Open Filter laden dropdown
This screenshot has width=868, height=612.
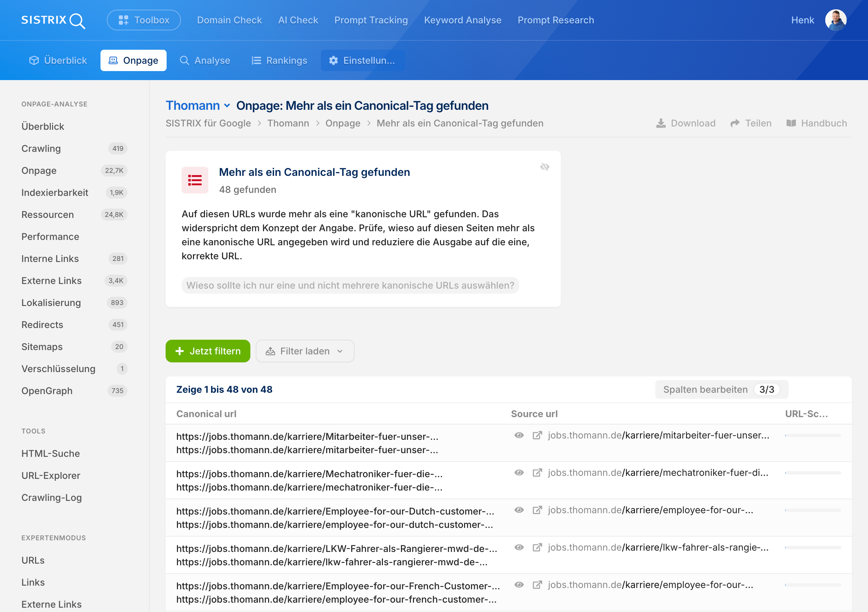pos(305,351)
